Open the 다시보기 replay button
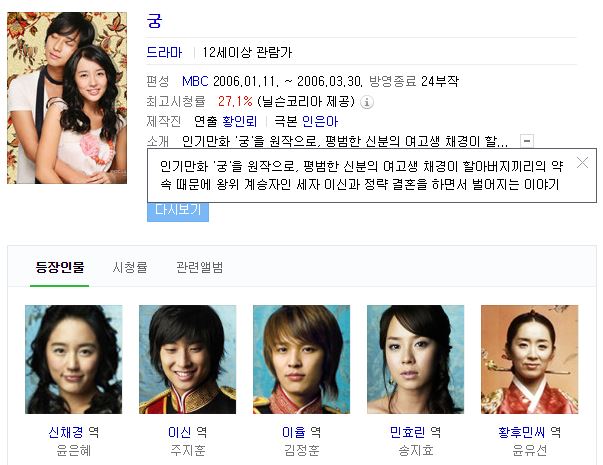 click(178, 211)
